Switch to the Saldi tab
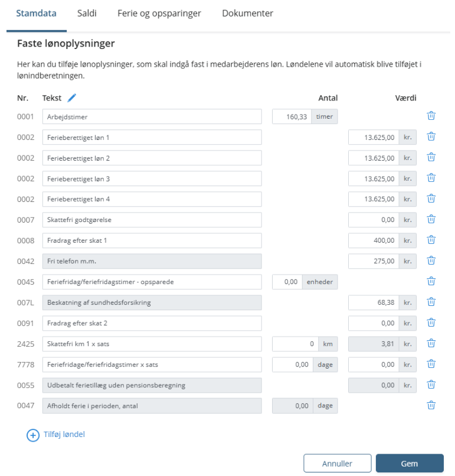 pos(87,13)
